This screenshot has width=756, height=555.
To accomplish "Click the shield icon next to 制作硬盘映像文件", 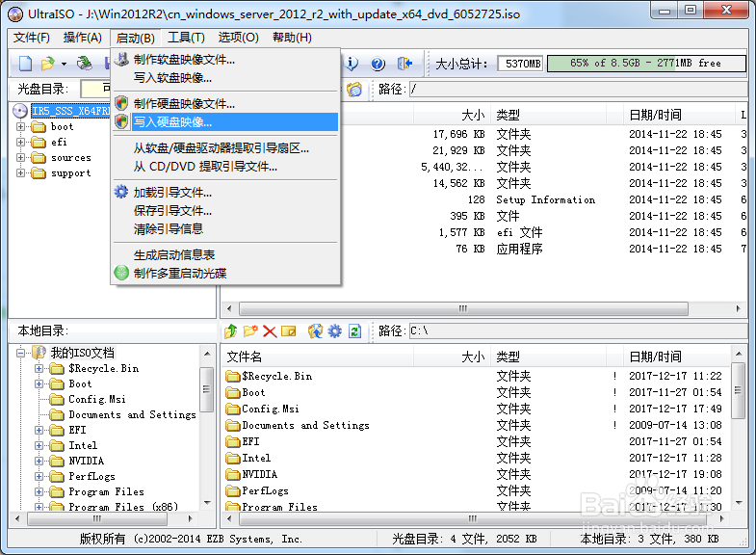I will (x=121, y=103).
